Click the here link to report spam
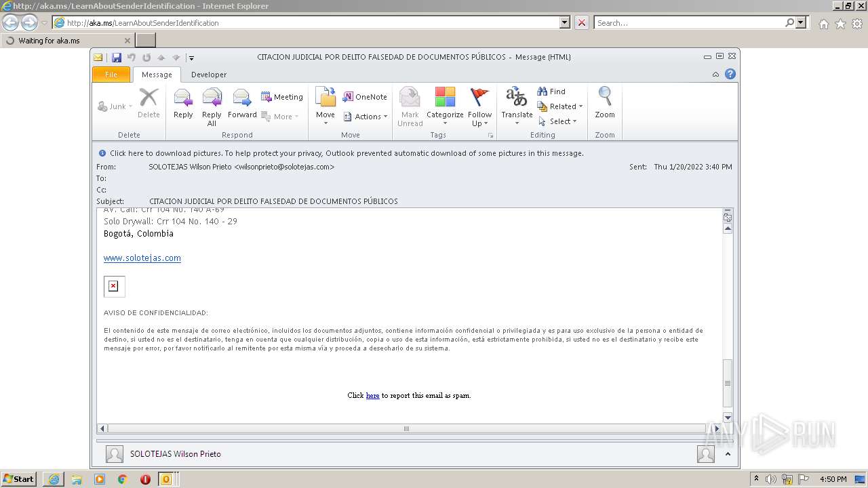Screen dimensions: 868x488 coord(372,396)
